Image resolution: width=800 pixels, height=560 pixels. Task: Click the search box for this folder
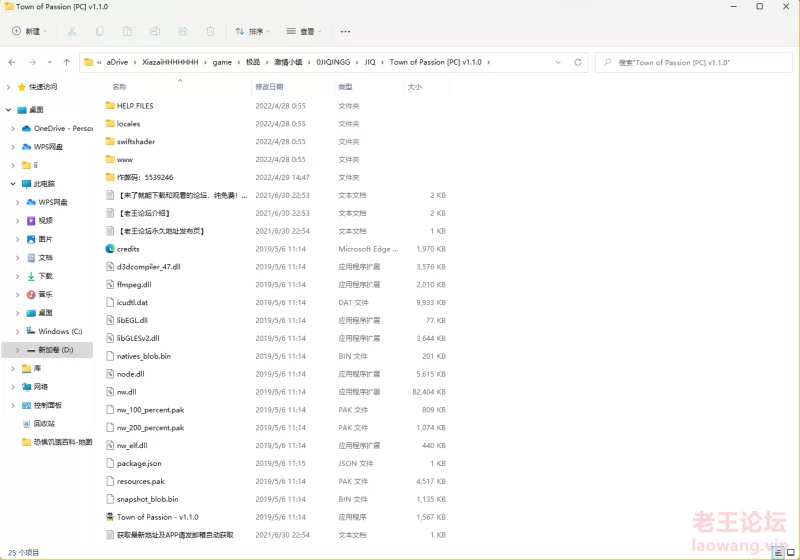[x=693, y=62]
